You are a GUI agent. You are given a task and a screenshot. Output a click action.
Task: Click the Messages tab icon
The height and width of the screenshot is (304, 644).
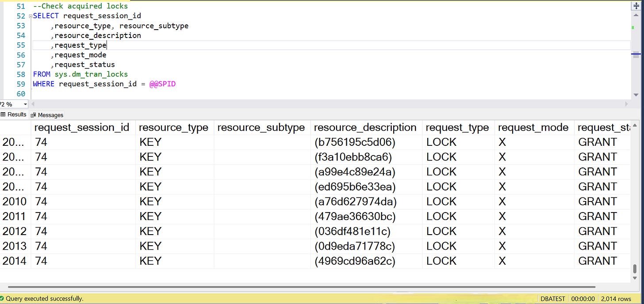pyautogui.click(x=33, y=115)
